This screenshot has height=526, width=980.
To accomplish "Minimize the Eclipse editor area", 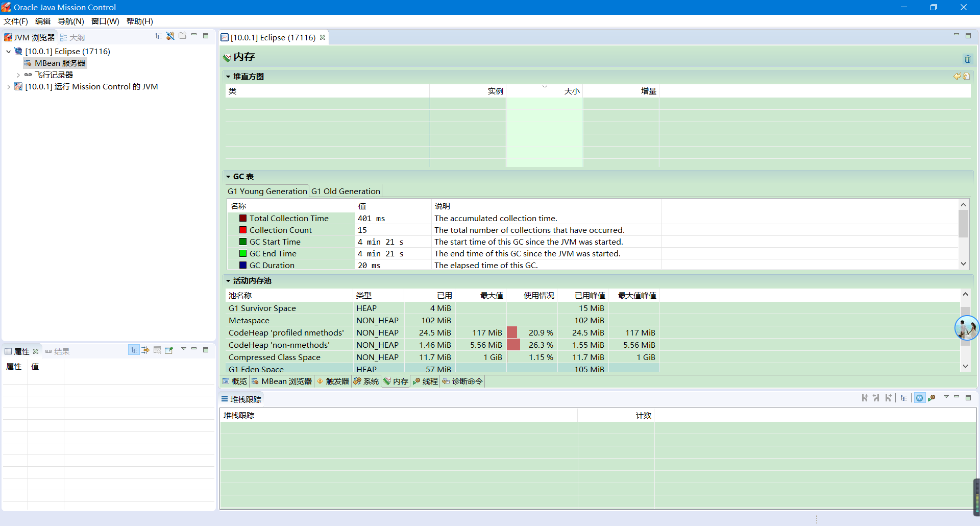I will pyautogui.click(x=957, y=35).
